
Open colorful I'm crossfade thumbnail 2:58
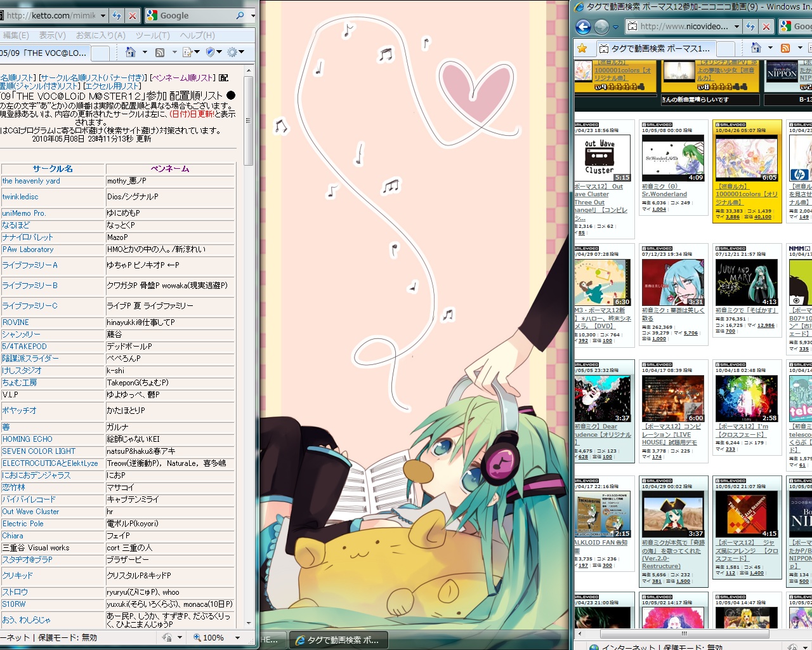[x=747, y=398]
